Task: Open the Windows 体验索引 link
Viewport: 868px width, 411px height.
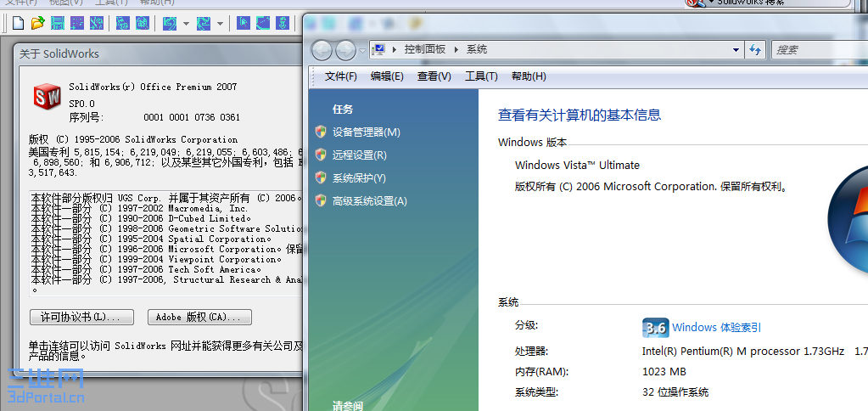Action: coord(716,328)
